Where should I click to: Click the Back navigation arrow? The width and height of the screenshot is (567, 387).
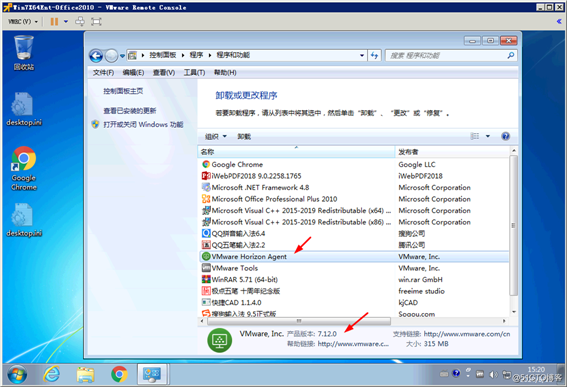pyautogui.click(x=96, y=56)
